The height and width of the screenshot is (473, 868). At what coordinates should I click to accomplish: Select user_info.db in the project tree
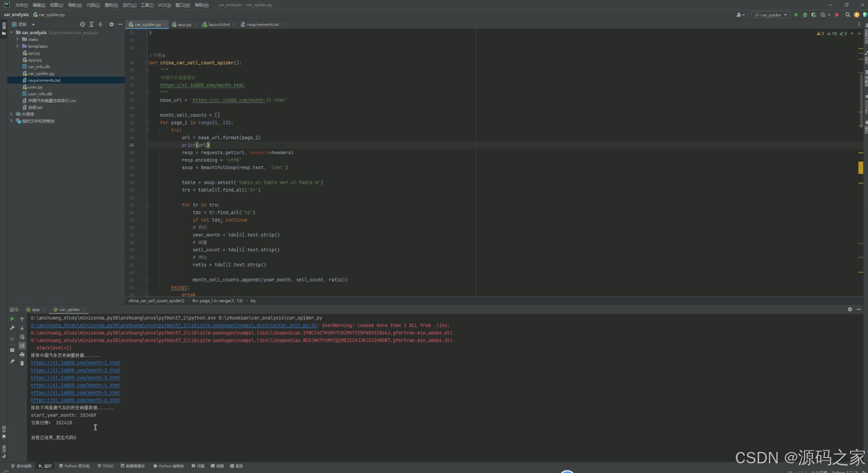coord(40,94)
